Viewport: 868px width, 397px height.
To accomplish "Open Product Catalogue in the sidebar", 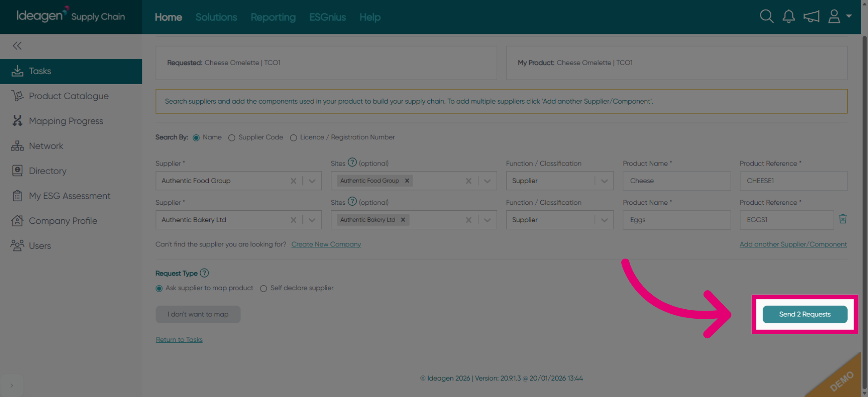I will point(71,96).
